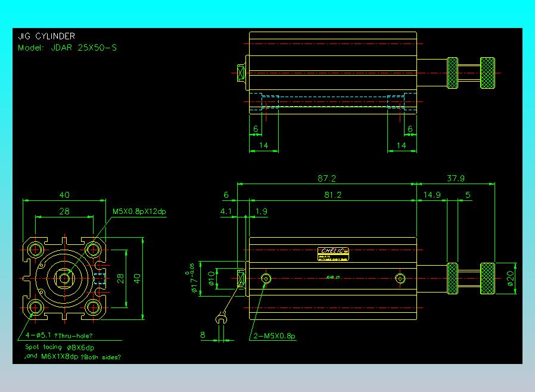535x392 pixels.
Task: Click the 4.1 dimension value
Action: click(x=226, y=211)
